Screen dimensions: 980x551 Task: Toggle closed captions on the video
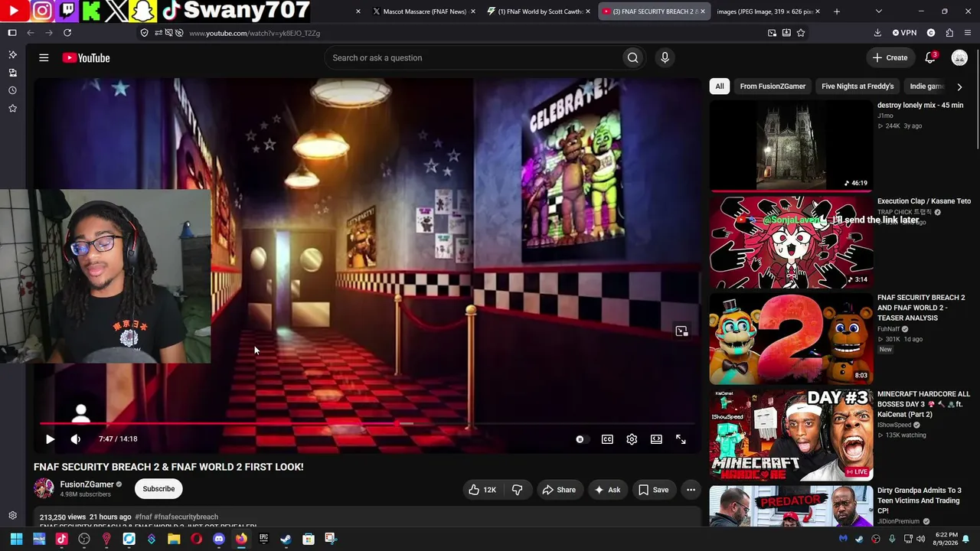[607, 439]
